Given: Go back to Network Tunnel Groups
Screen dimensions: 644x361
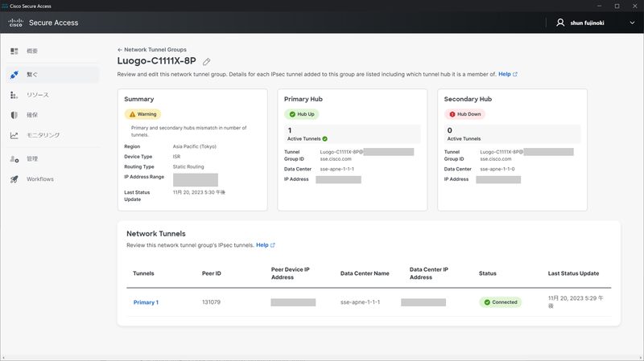Looking at the screenshot, I should click(x=155, y=50).
